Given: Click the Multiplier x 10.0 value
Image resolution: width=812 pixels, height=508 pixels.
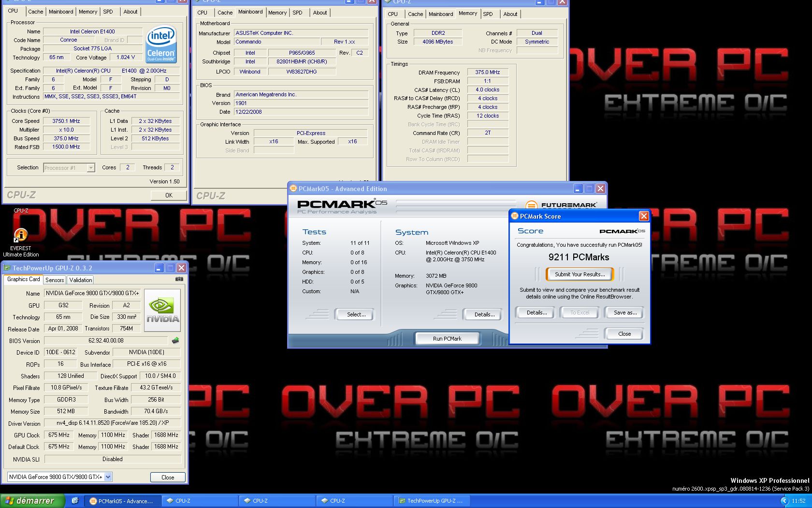Looking at the screenshot, I should [66, 130].
